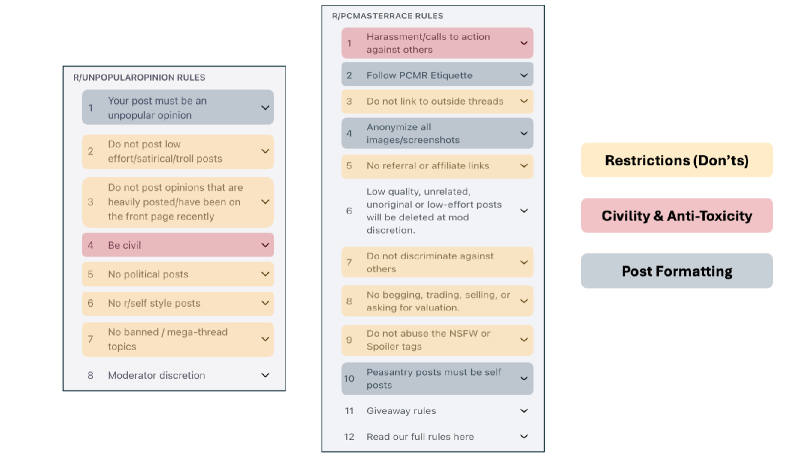
Task: Click the 'Restrictions (Don'ts)' yellow legend label
Action: pyautogui.click(x=676, y=160)
